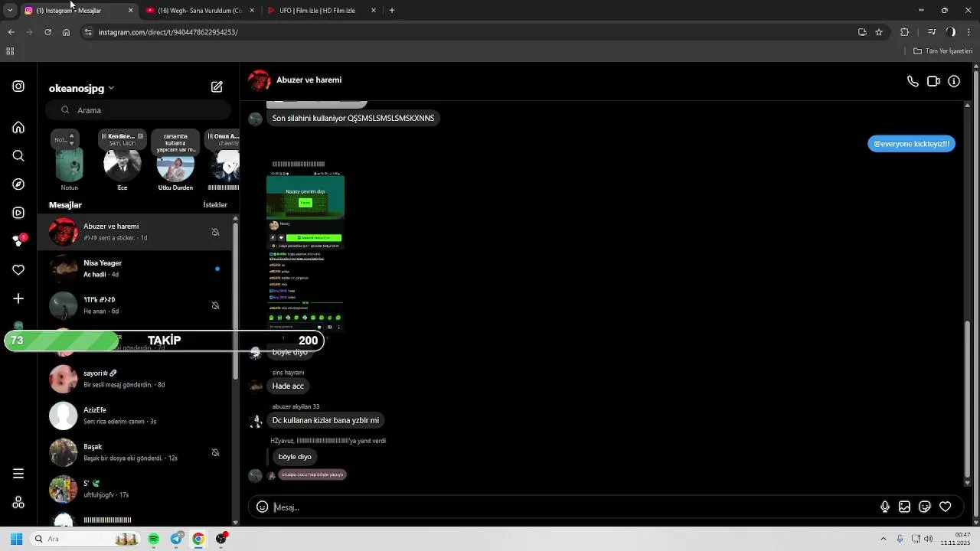The width and height of the screenshot is (980, 551).
Task: Open the sayoris conversation
Action: [x=136, y=379]
